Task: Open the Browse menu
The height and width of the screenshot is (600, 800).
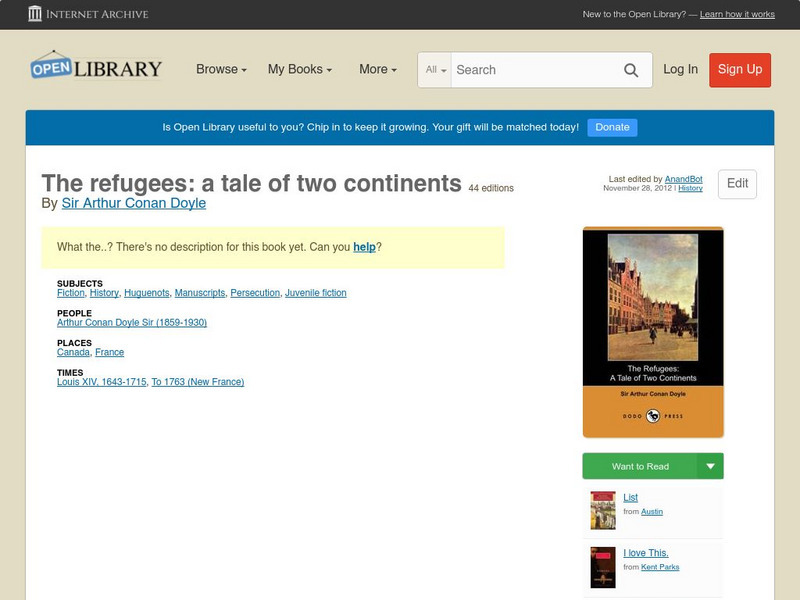Action: [x=218, y=70]
